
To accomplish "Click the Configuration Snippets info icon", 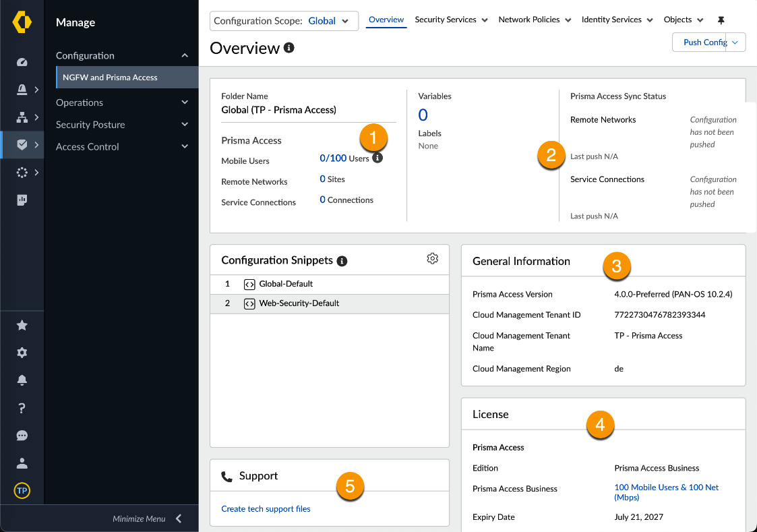I will [x=342, y=261].
